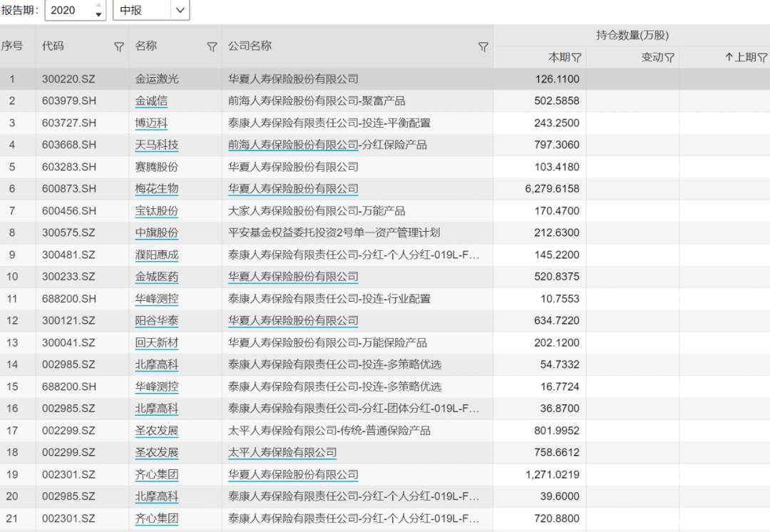770x532 pixels.
Task: Click holding value 126.1100
Action: (x=558, y=79)
